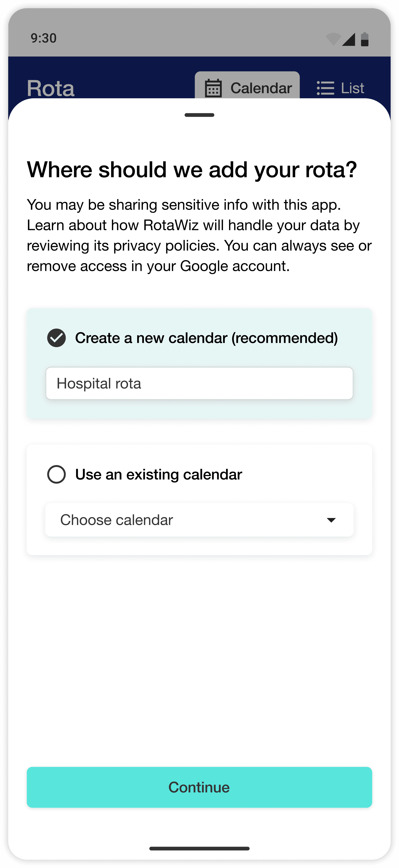Focus the "Hospital rota" name field
This screenshot has width=399, height=868.
200,384
